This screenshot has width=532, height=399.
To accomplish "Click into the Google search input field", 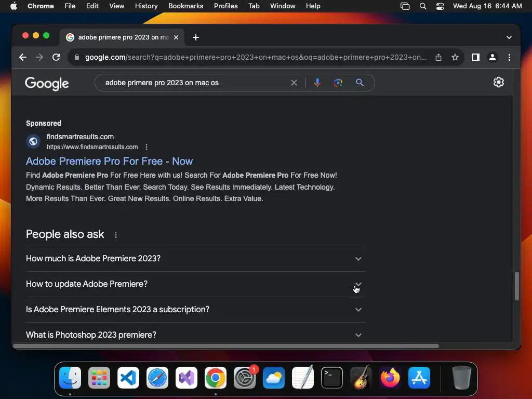I will [x=195, y=83].
